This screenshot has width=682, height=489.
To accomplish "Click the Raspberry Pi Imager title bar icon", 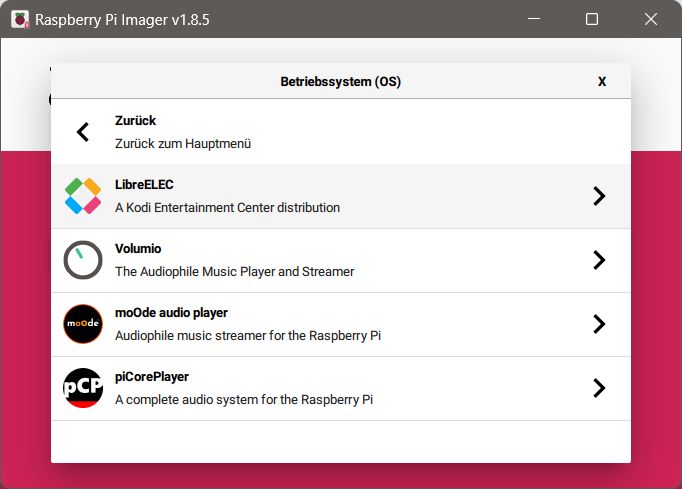I will (x=20, y=19).
